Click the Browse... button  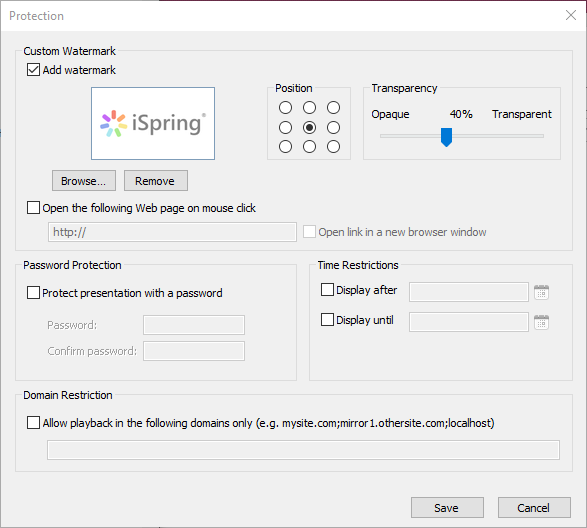click(x=84, y=181)
